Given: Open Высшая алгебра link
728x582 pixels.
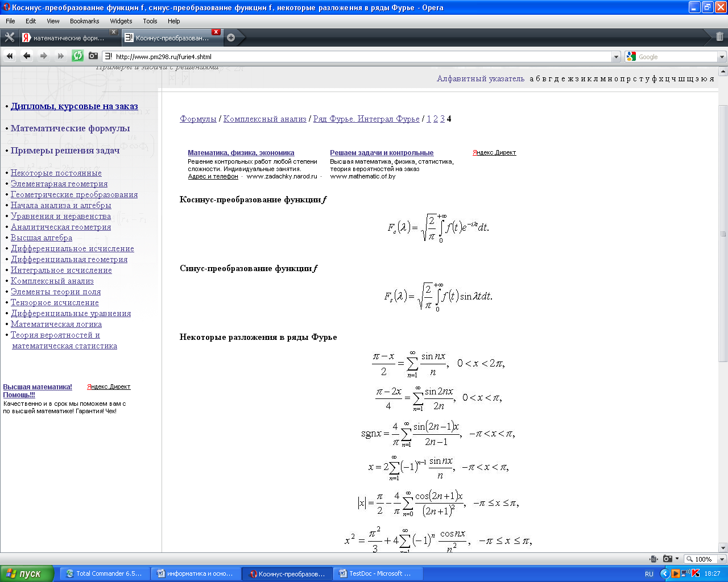Looking at the screenshot, I should tap(42, 238).
